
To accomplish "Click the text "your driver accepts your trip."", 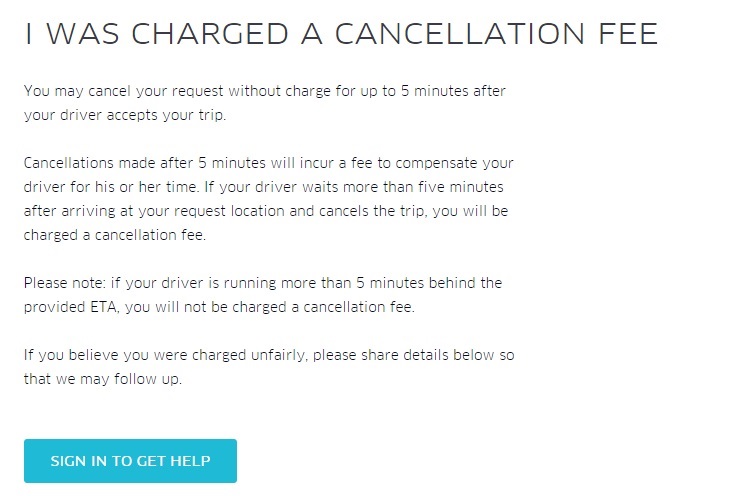I will point(125,115).
